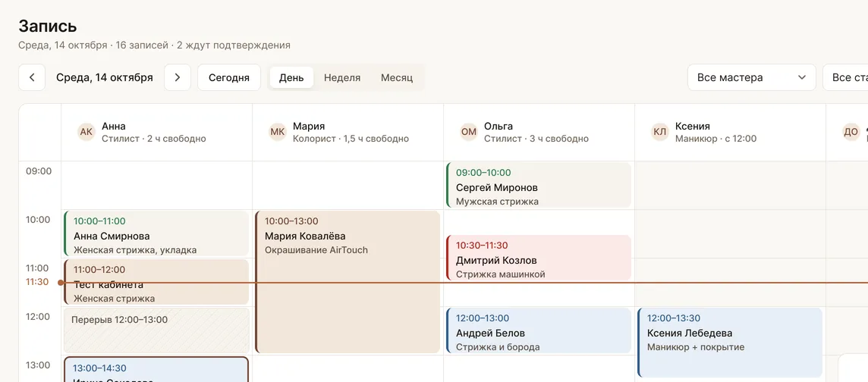868x382 pixels.
Task: Click the КЛ avatar for Ксения
Action: click(660, 132)
